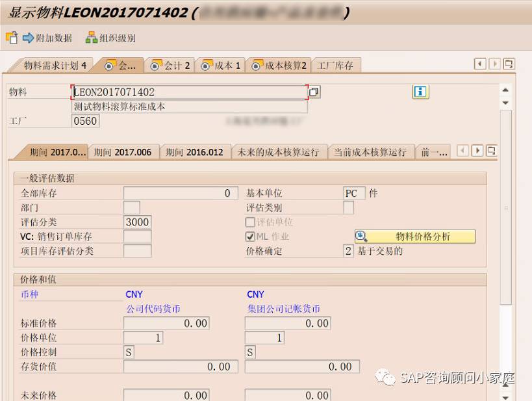Click the scroll up arrow at top
The width and height of the screenshot is (532, 401).
[x=505, y=90]
